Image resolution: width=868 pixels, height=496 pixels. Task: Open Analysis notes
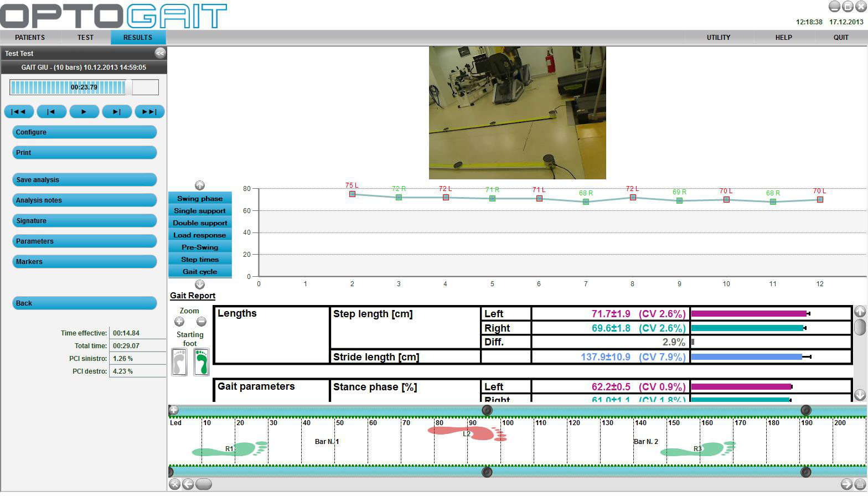point(84,200)
